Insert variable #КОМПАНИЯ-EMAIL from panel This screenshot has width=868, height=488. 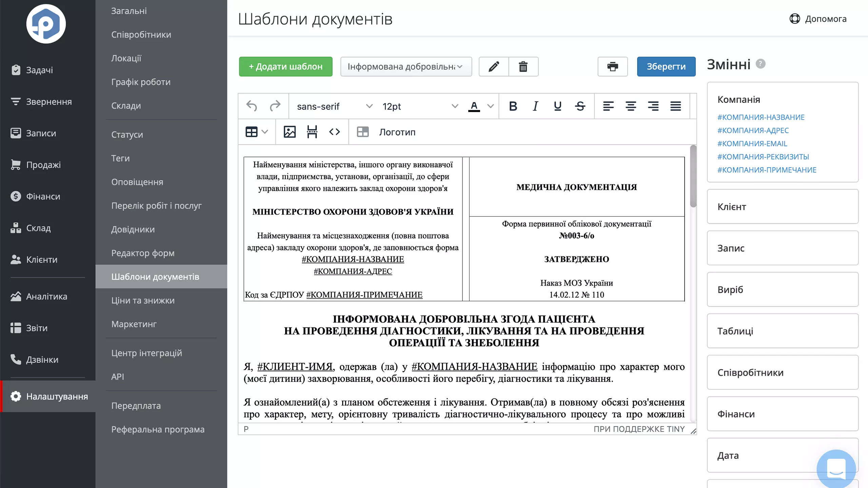[x=752, y=143]
